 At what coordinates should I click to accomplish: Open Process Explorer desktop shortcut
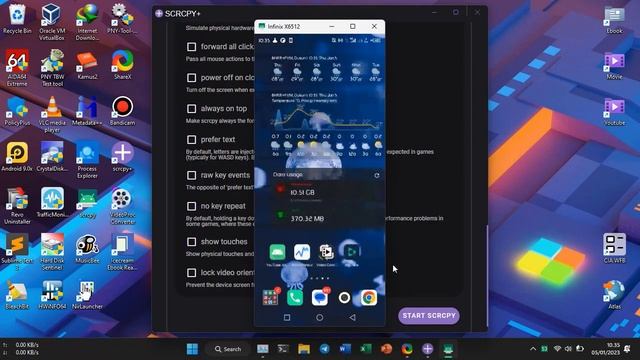[x=87, y=160]
